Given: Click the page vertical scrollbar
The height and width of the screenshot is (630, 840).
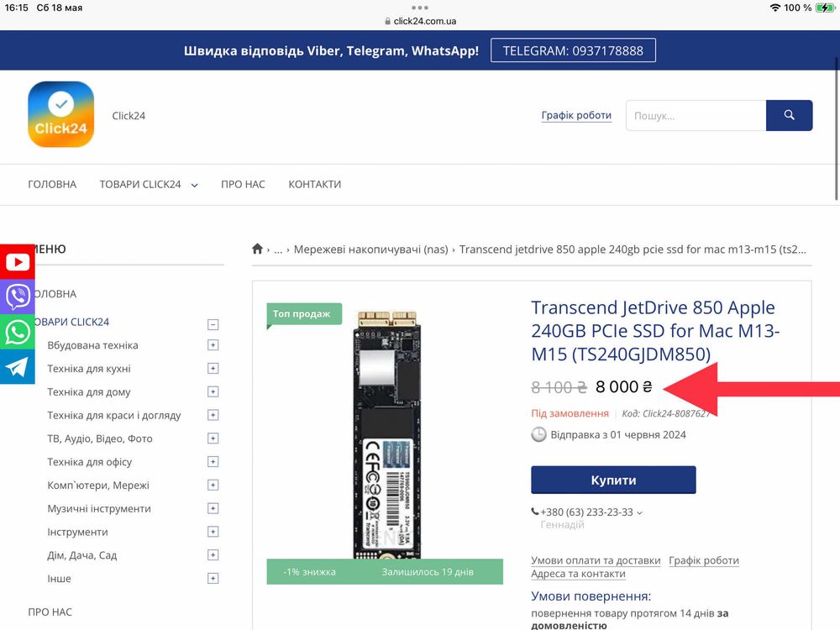Looking at the screenshot, I should coord(837,129).
